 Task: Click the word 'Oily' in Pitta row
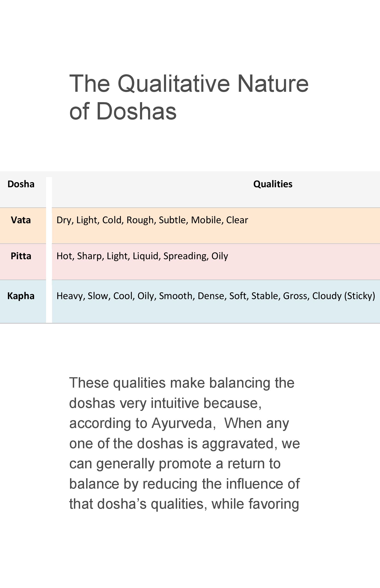pos(220,256)
